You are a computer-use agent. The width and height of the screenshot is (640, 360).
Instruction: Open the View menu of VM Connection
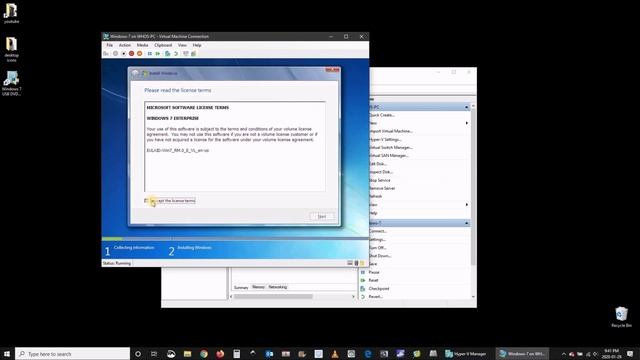pos(182,45)
